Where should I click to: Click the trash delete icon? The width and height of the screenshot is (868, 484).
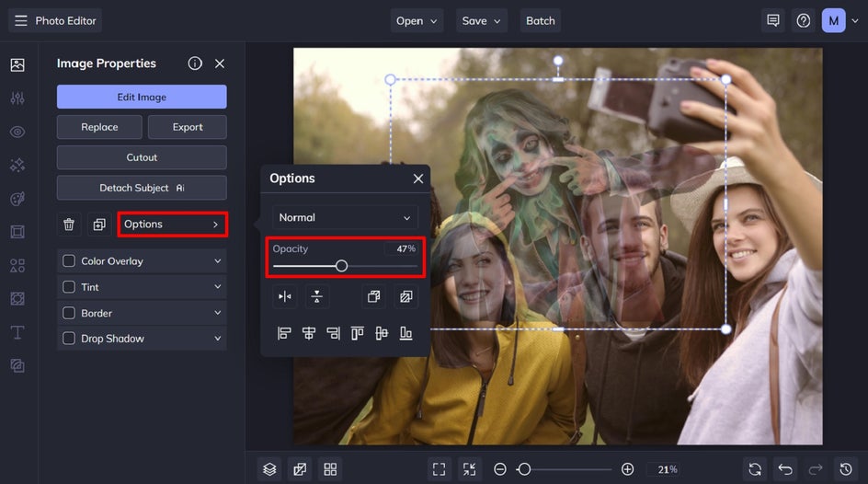pyautogui.click(x=69, y=225)
